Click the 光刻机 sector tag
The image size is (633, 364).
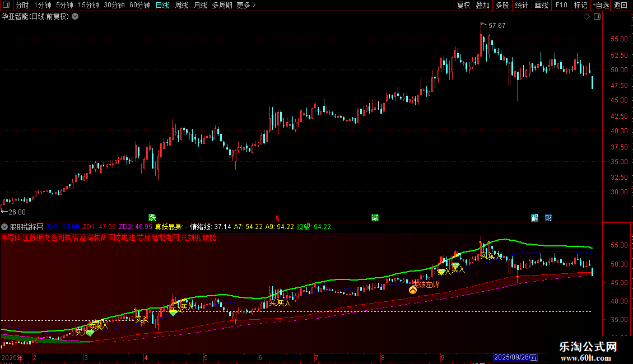190,237
